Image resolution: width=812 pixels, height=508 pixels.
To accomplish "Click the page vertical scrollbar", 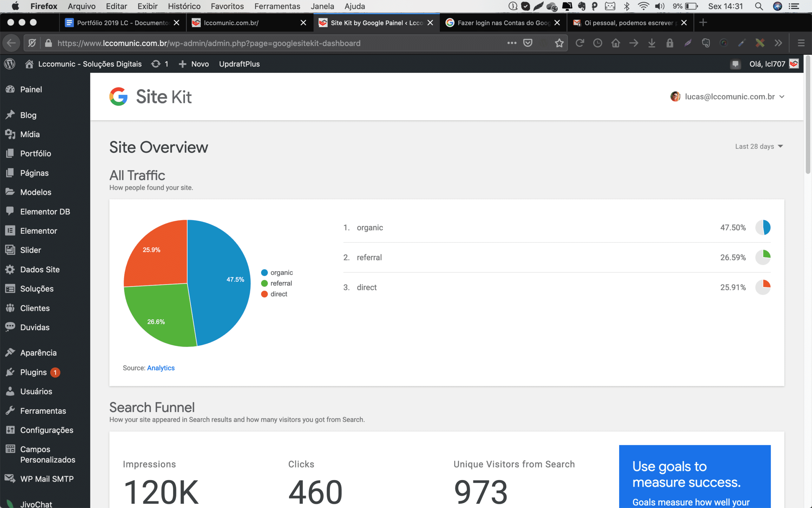I will pos(808,114).
